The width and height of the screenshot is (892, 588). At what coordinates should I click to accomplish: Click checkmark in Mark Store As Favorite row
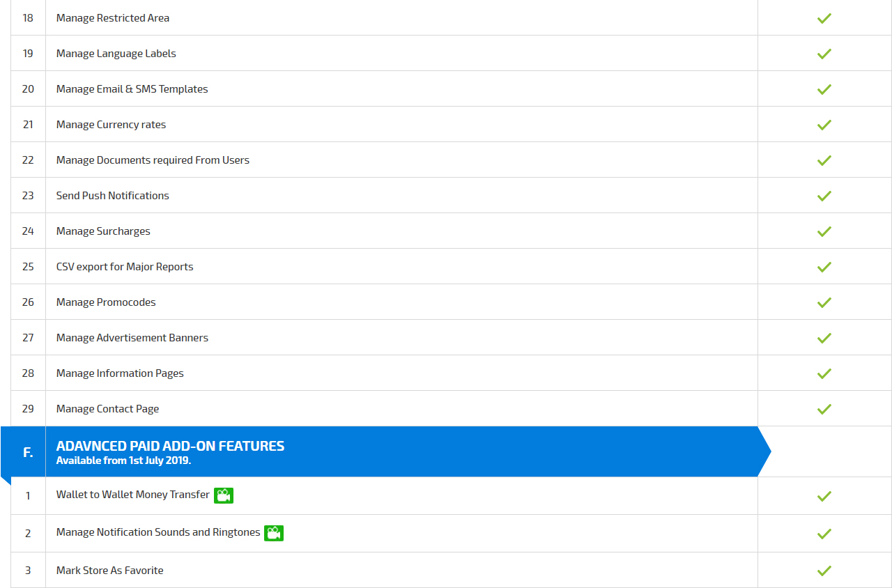[824, 571]
